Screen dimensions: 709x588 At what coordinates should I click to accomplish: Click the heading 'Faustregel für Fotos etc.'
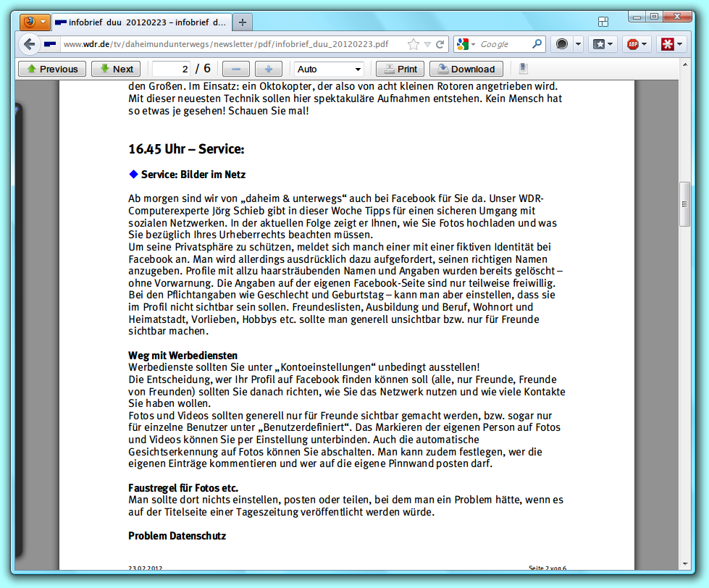(183, 488)
